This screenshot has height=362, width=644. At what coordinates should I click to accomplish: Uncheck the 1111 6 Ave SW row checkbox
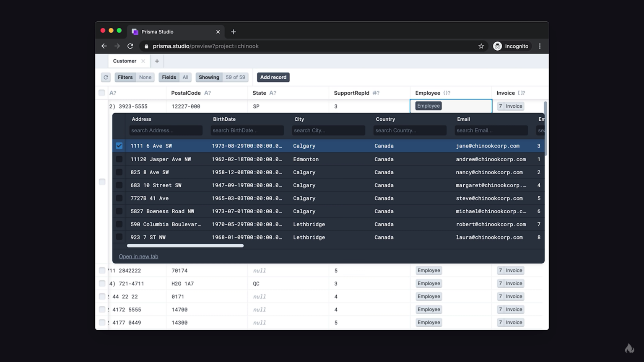click(119, 146)
